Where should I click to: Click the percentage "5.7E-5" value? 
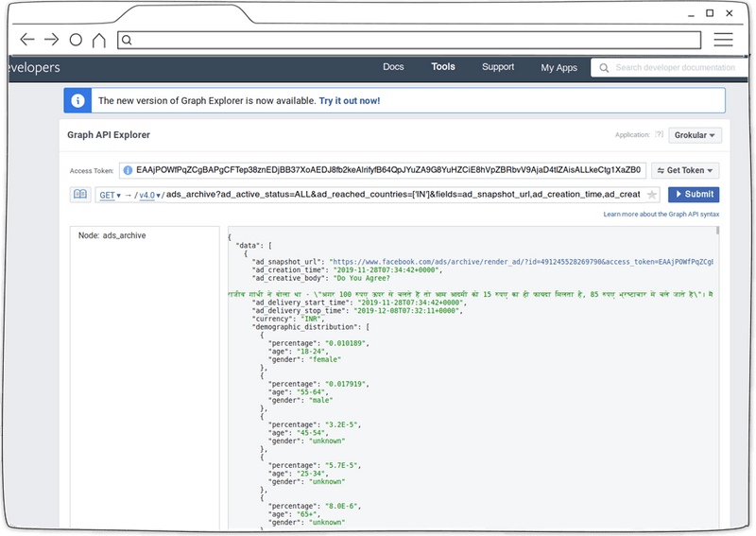click(342, 465)
